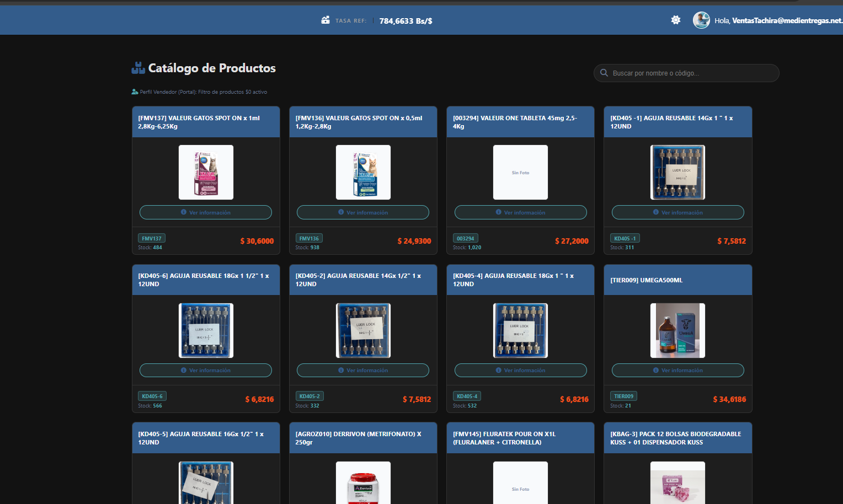Viewport: 843px width, 504px height.
Task: Click the 003294 code badge
Action: tap(466, 238)
